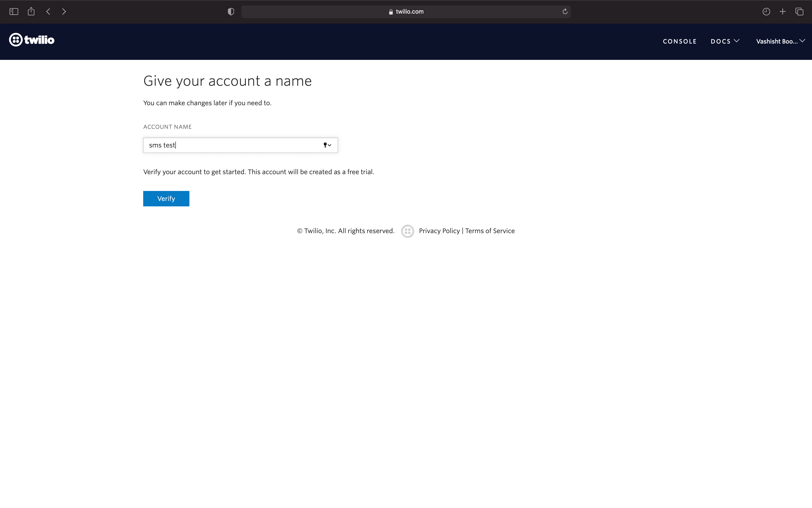Open the CONSOLE menu item
Image resolution: width=812 pixels, height=508 pixels.
tap(680, 41)
